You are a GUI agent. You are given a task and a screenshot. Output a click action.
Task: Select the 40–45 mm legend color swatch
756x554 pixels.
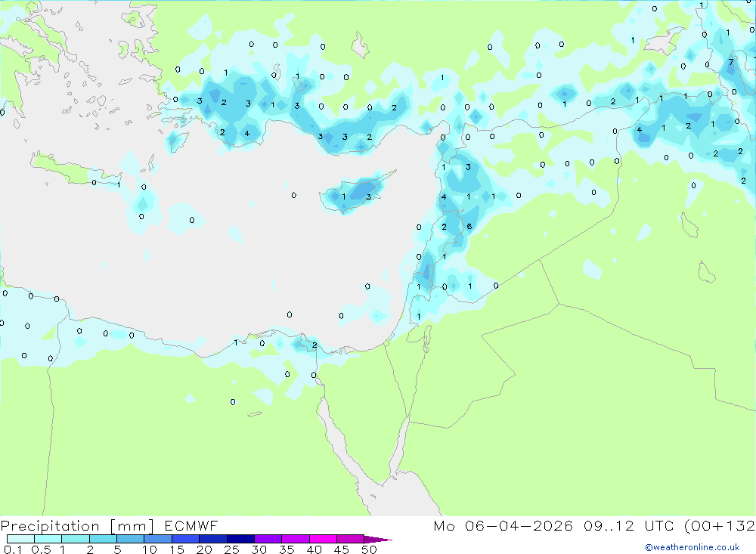[323, 539]
